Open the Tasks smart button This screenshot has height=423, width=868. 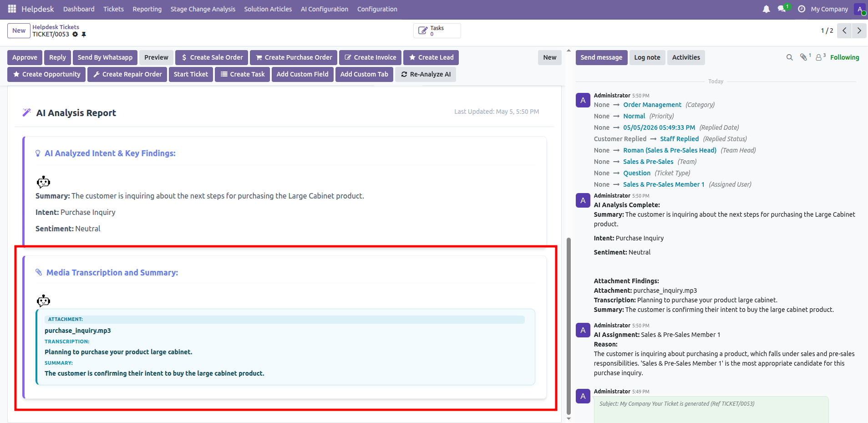click(437, 31)
